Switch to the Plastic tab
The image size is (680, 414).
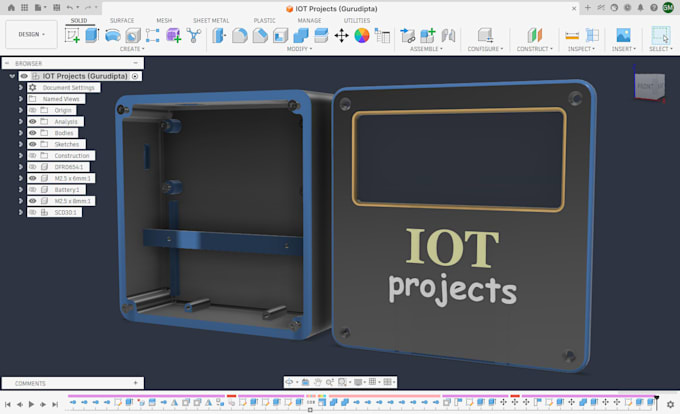click(265, 20)
